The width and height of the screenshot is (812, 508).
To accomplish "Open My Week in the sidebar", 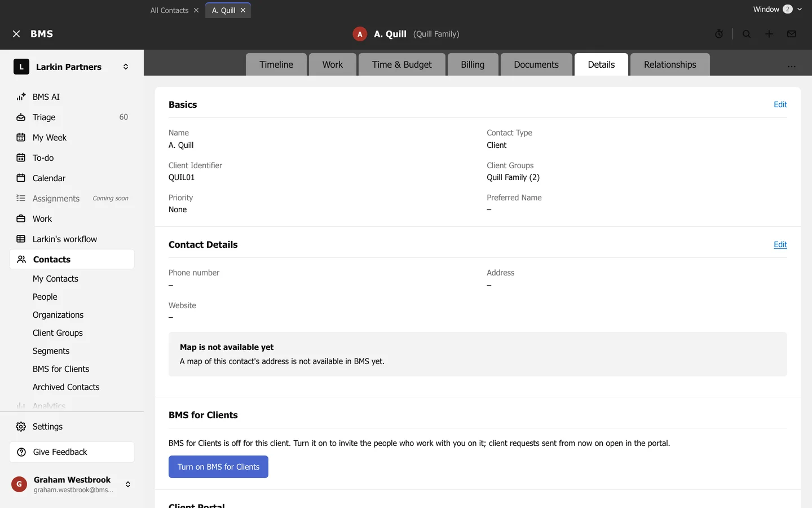I will [72, 138].
